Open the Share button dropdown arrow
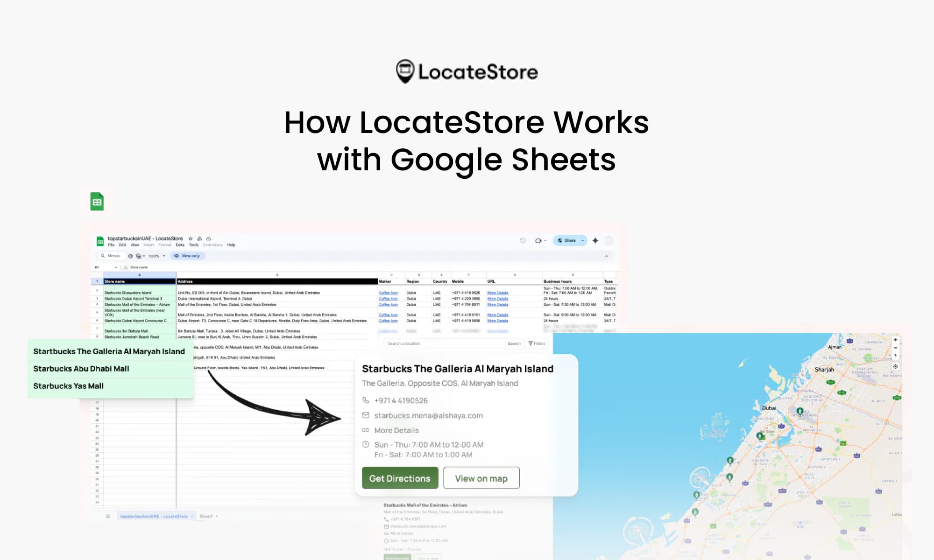The height and width of the screenshot is (560, 934). point(582,241)
